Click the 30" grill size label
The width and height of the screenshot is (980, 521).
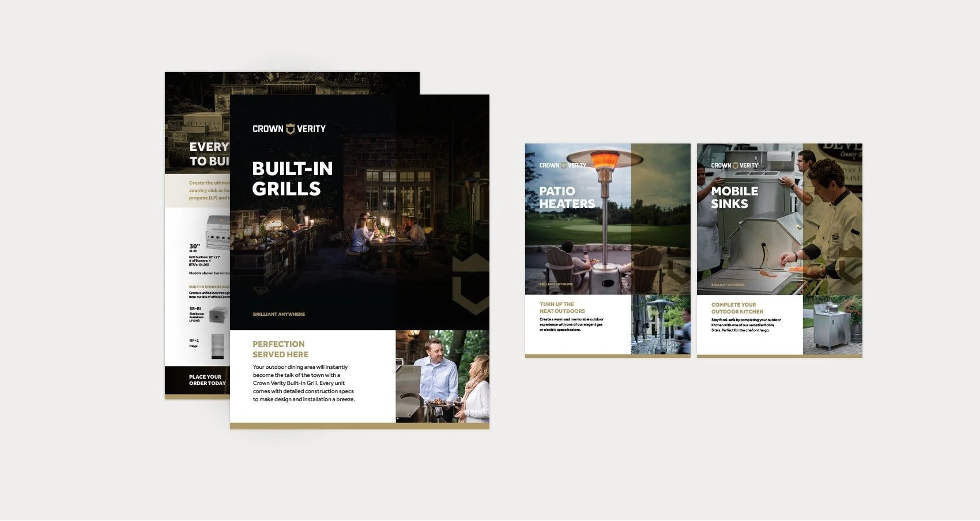coord(194,246)
